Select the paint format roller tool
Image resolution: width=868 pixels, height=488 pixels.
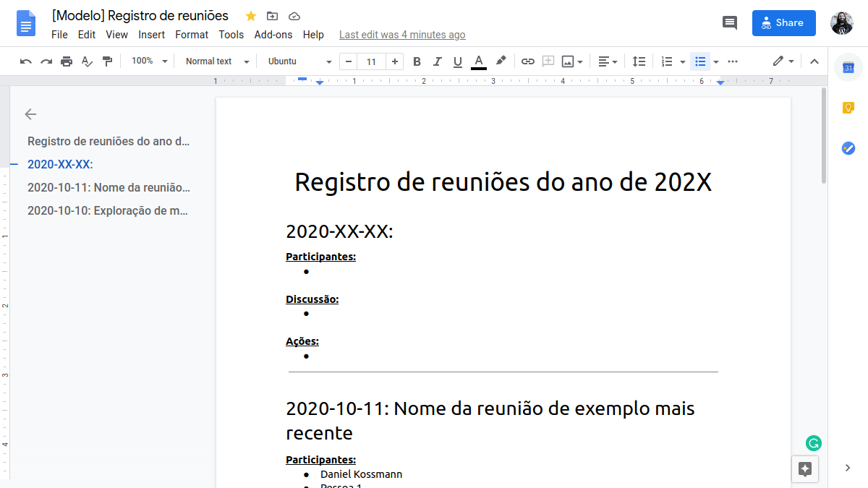(107, 61)
